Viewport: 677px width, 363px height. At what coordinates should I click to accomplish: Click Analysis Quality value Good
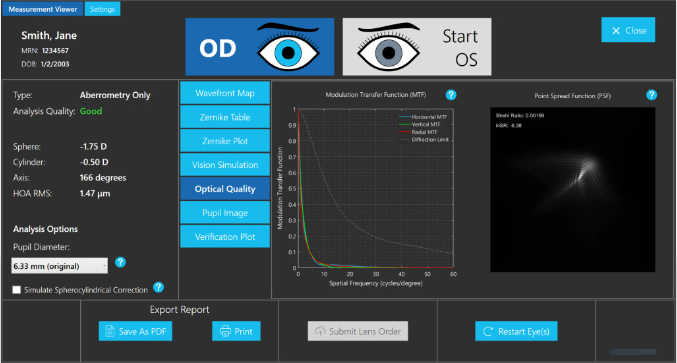pos(91,111)
